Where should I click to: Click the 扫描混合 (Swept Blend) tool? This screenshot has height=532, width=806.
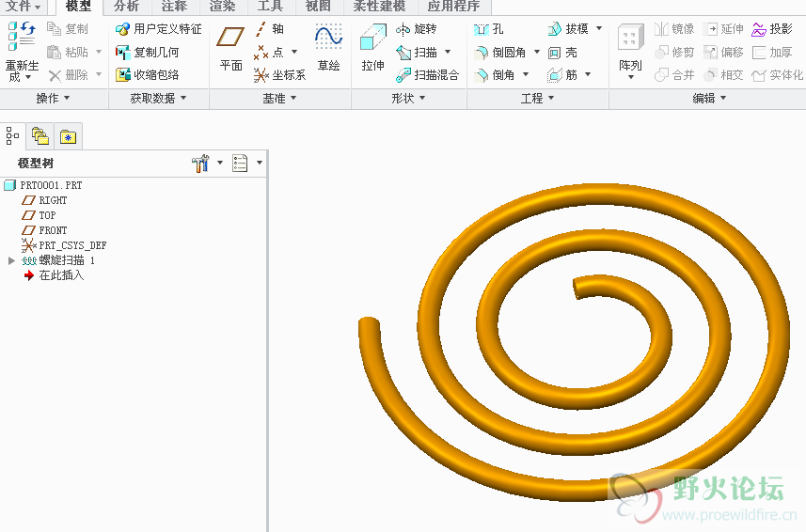pos(427,75)
